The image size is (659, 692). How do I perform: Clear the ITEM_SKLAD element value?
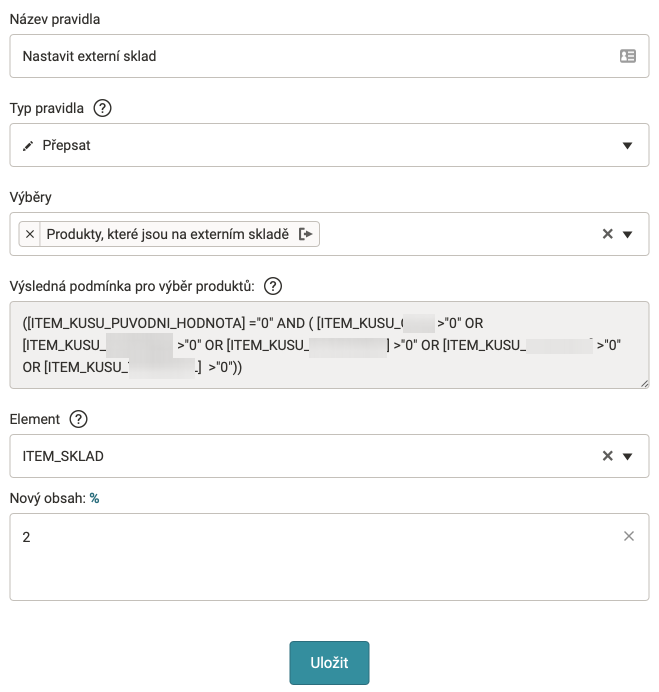(x=607, y=456)
